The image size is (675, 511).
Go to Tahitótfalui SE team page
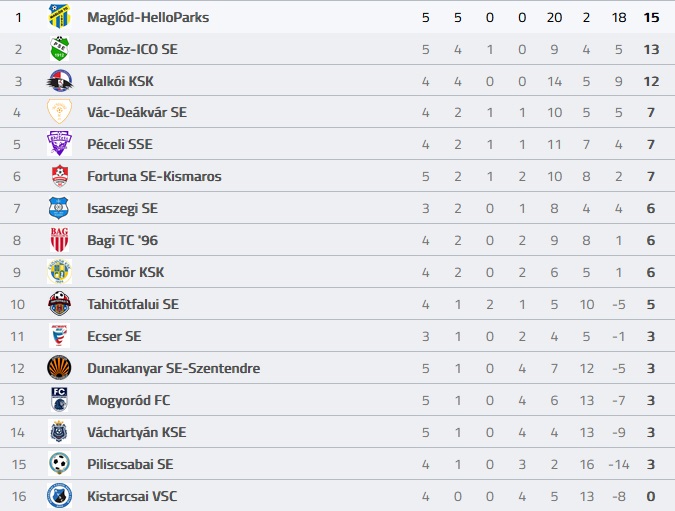133,304
